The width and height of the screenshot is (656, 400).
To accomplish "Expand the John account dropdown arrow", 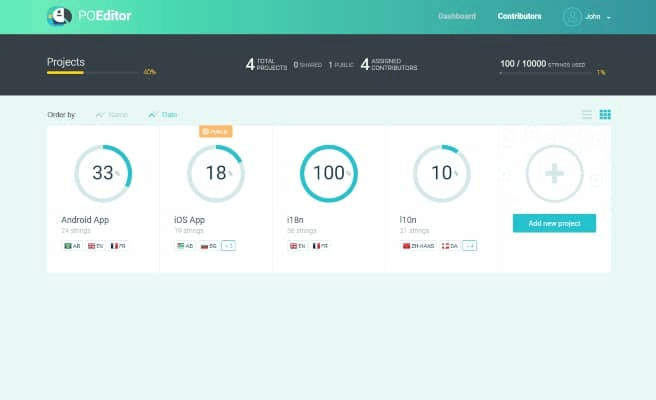I will (609, 18).
